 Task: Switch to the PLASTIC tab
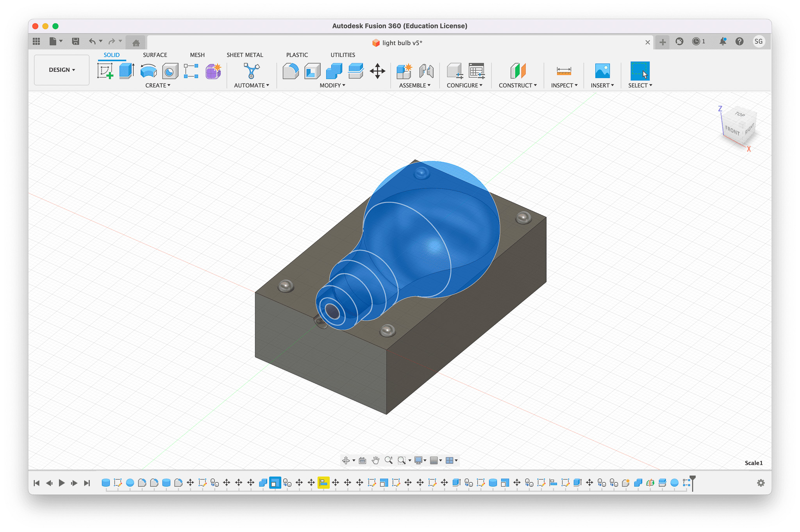[297, 55]
